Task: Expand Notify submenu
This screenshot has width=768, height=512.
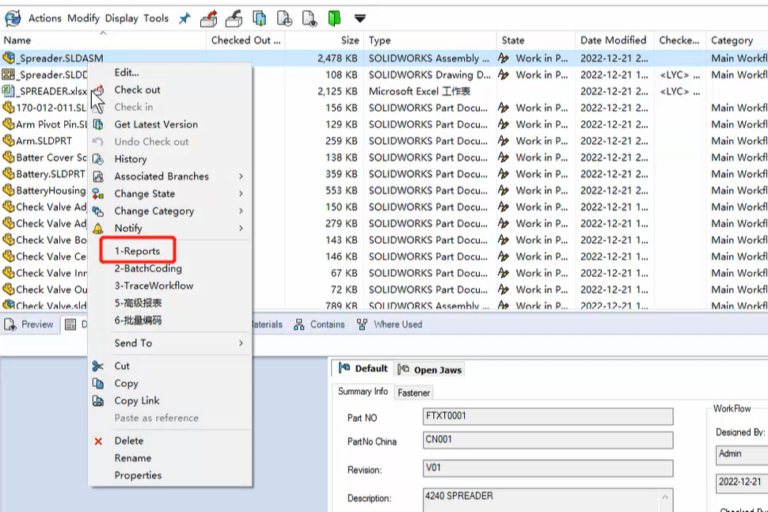Action: [x=170, y=228]
